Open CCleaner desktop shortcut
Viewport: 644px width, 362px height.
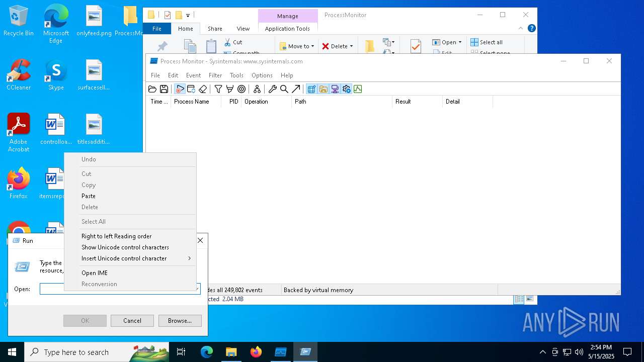tap(19, 76)
